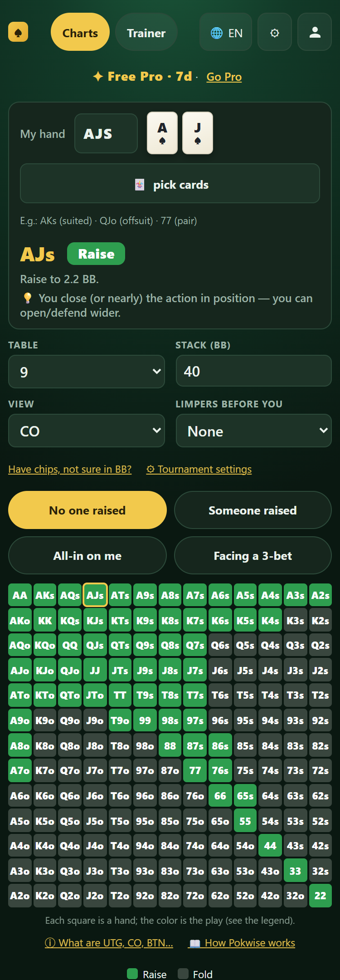Select the 44 hand cell
This screenshot has width=340, height=980.
(x=270, y=846)
